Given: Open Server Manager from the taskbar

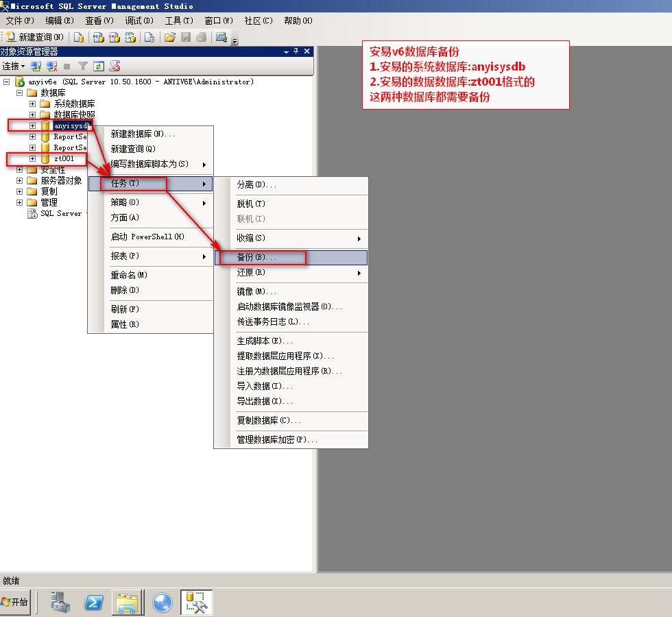Looking at the screenshot, I should pyautogui.click(x=60, y=603).
